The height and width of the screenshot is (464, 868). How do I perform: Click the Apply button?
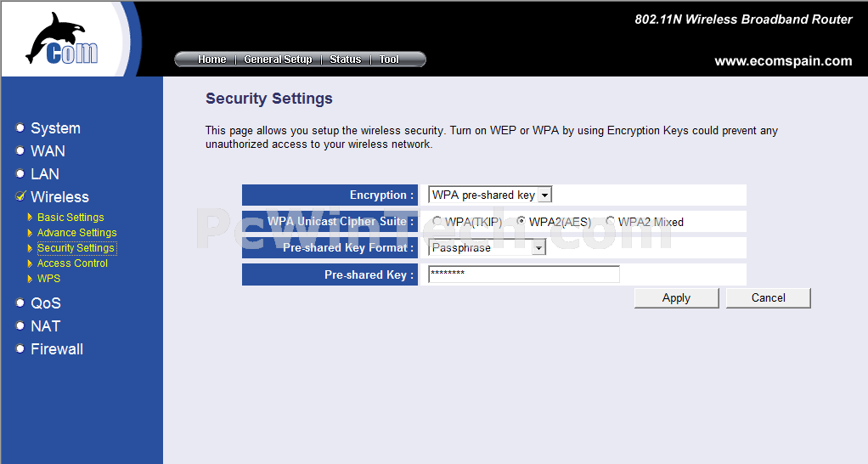coord(676,298)
